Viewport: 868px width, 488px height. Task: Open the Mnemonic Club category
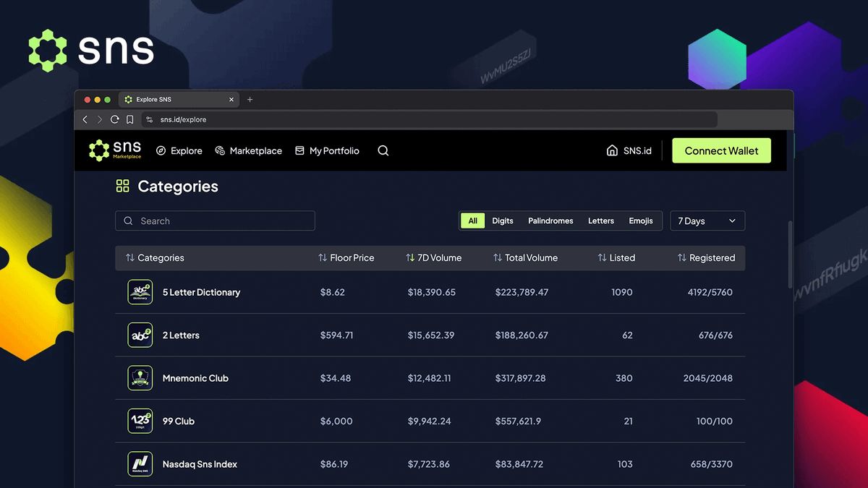coord(195,378)
